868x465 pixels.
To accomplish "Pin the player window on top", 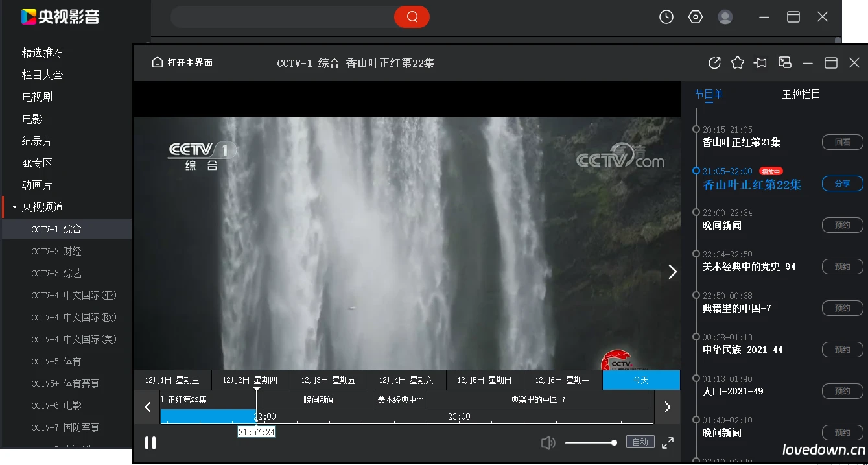I will 760,63.
